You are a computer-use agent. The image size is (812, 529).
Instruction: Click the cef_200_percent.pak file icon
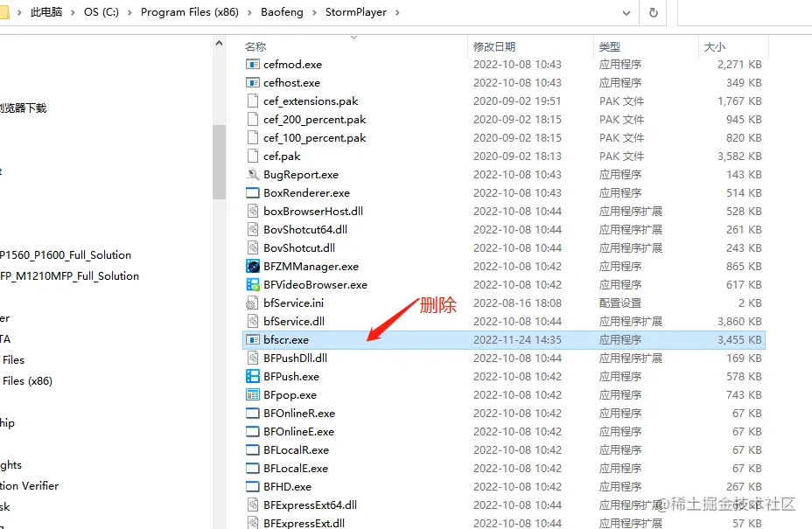pos(253,120)
